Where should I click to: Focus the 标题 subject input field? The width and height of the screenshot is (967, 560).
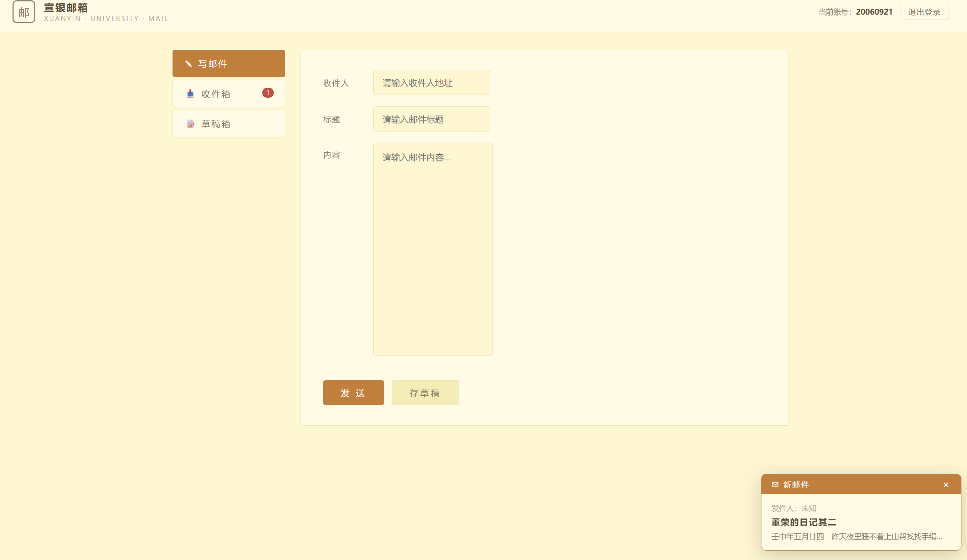point(431,119)
